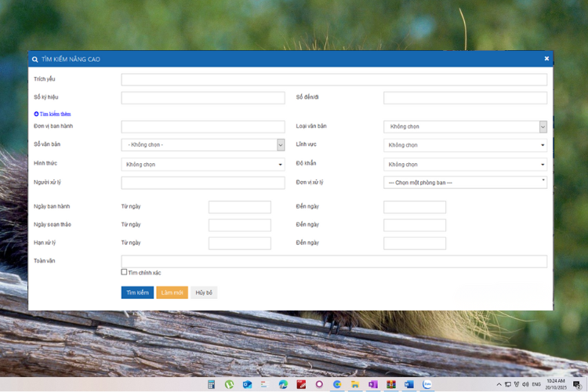Click the Làm mới button

[x=172, y=292]
